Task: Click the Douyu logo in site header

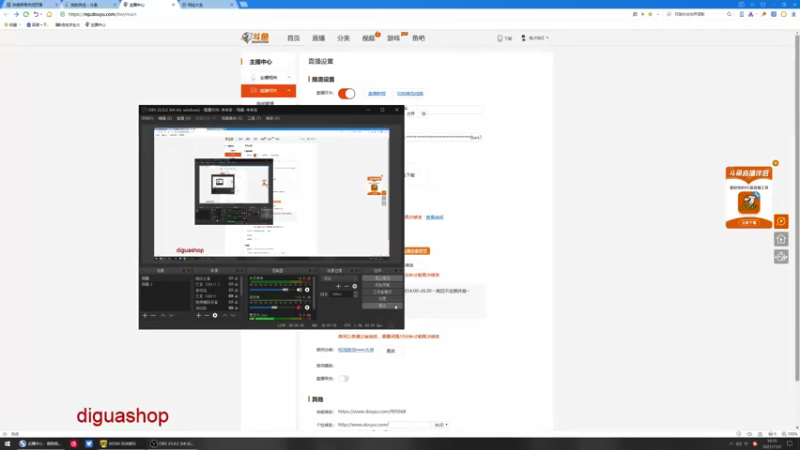Action: point(256,38)
